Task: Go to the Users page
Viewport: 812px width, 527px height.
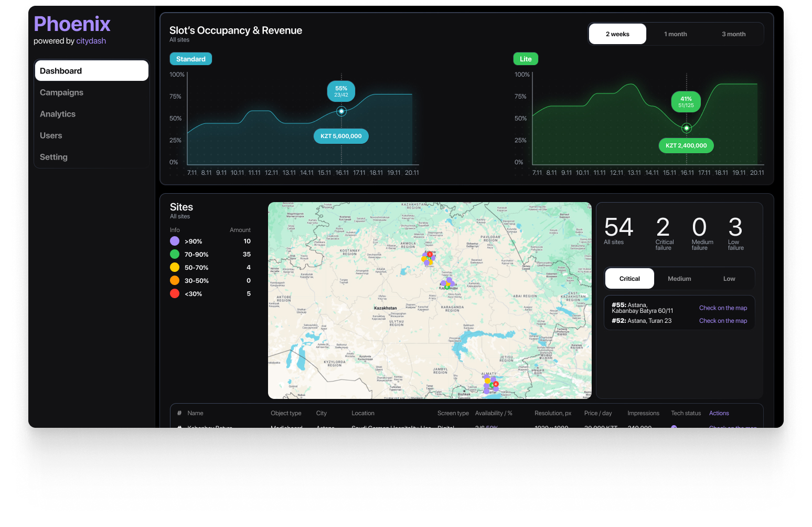Action: 51,135
